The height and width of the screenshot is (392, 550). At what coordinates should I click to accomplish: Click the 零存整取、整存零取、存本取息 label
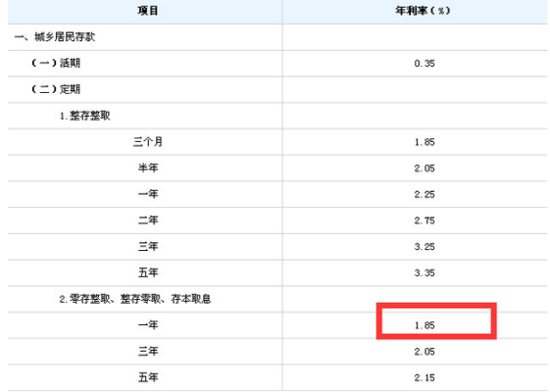[x=140, y=299]
